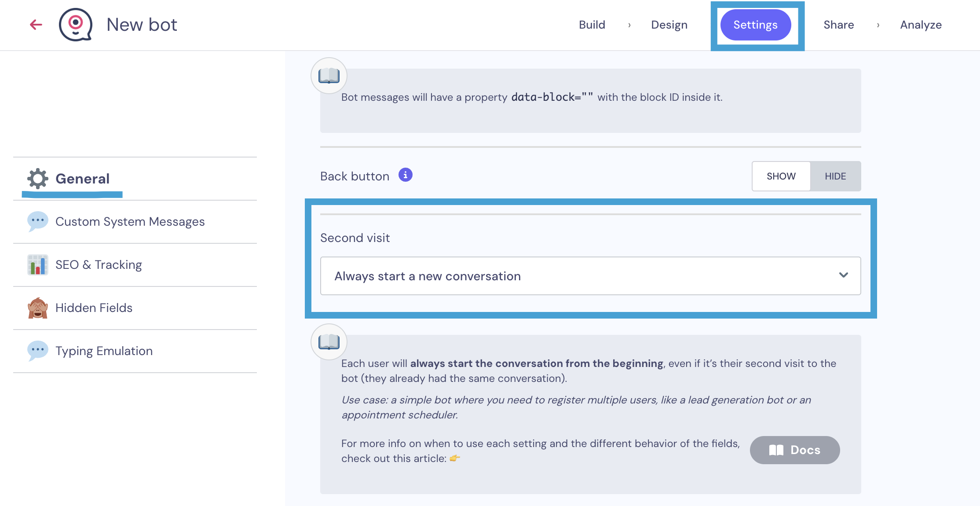
Task: Go to the Design tab
Action: 669,25
